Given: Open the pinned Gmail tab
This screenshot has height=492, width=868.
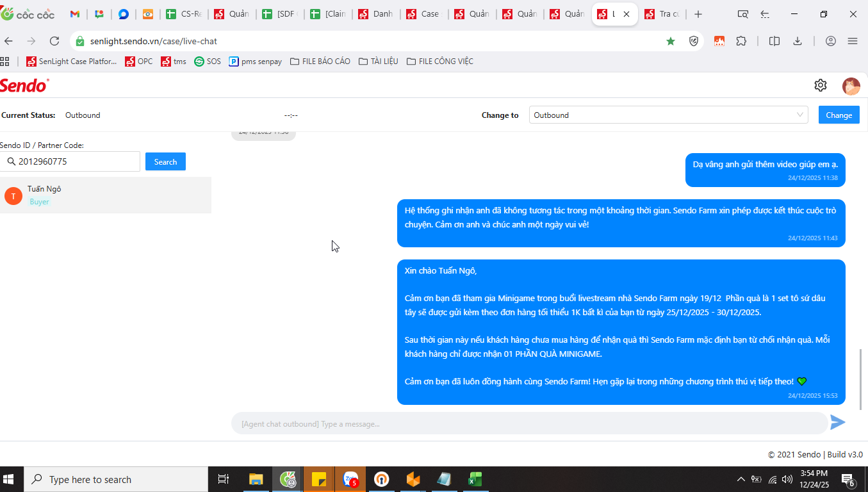Looking at the screenshot, I should click(x=74, y=13).
